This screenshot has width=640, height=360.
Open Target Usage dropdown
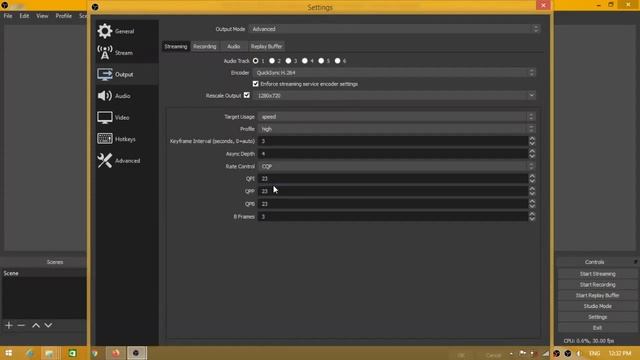coord(396,117)
